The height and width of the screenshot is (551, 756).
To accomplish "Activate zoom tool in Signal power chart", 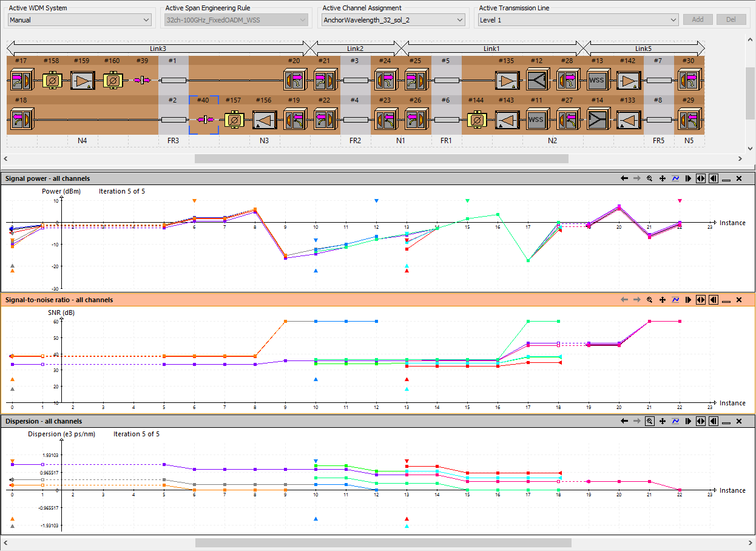I will (650, 178).
